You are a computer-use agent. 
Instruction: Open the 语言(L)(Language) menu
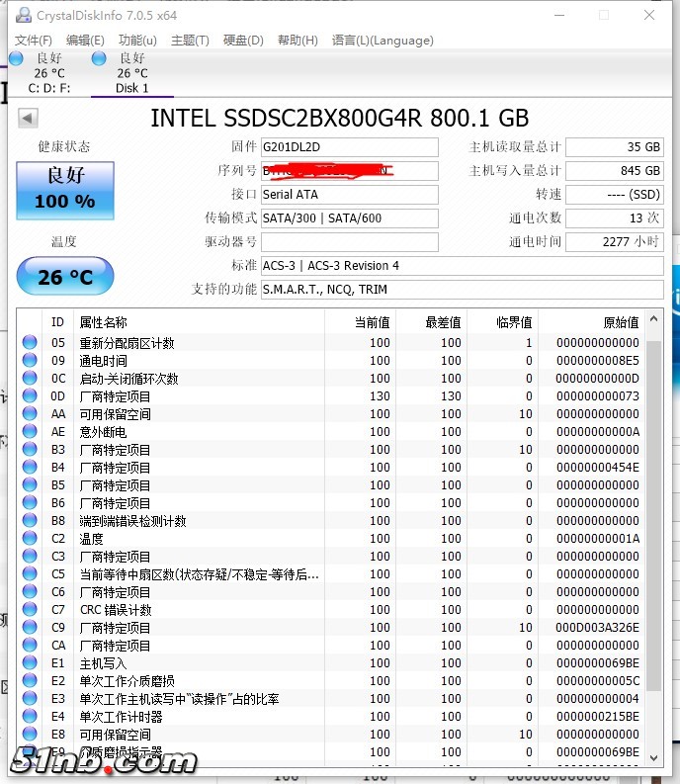click(x=382, y=41)
